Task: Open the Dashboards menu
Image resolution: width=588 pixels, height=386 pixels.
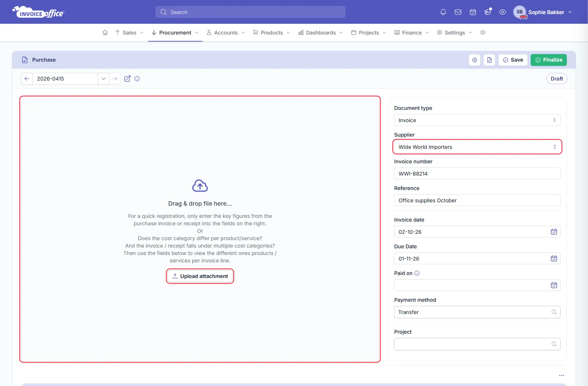Action: click(321, 33)
